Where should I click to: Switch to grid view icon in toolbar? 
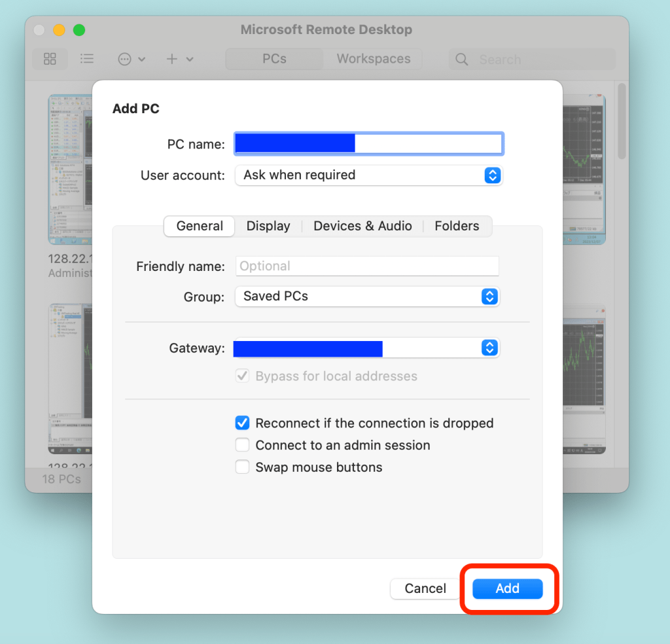click(x=50, y=59)
